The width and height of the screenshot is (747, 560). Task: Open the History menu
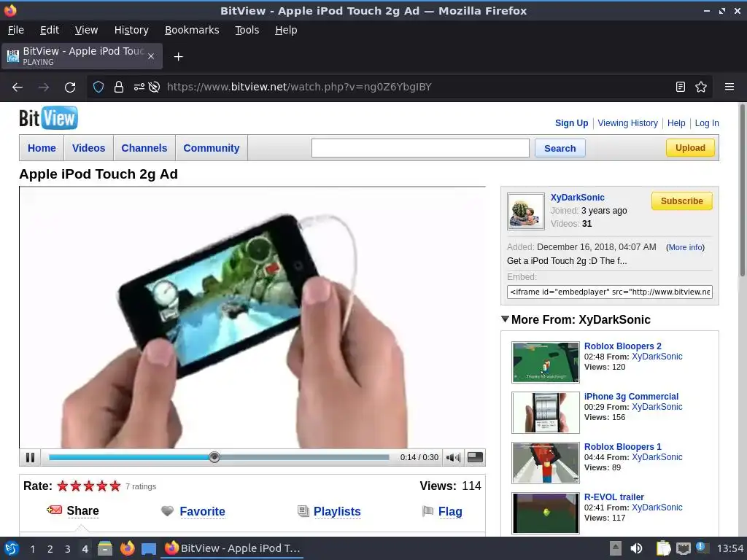click(x=131, y=30)
